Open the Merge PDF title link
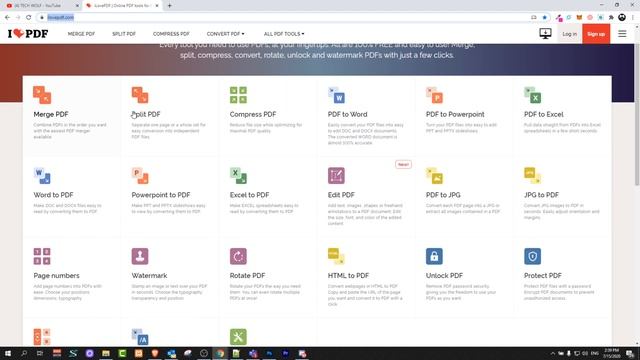Screen dimensions: 640x360 click(51, 114)
